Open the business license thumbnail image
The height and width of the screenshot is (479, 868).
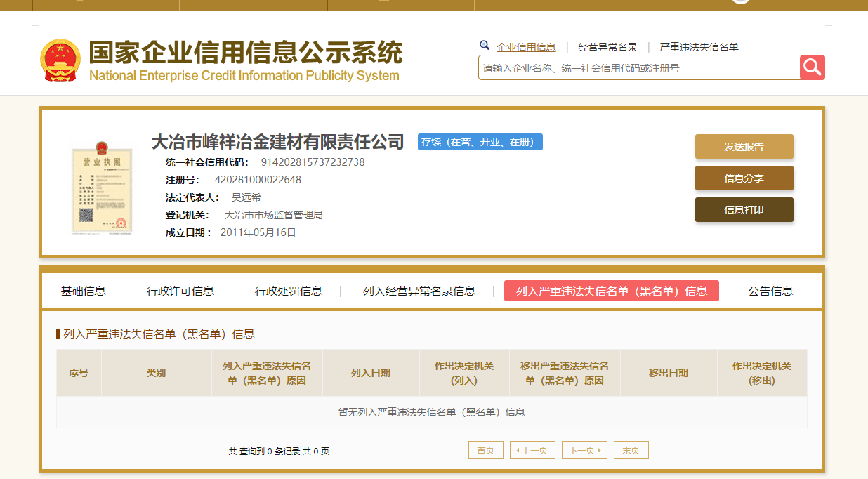point(102,187)
